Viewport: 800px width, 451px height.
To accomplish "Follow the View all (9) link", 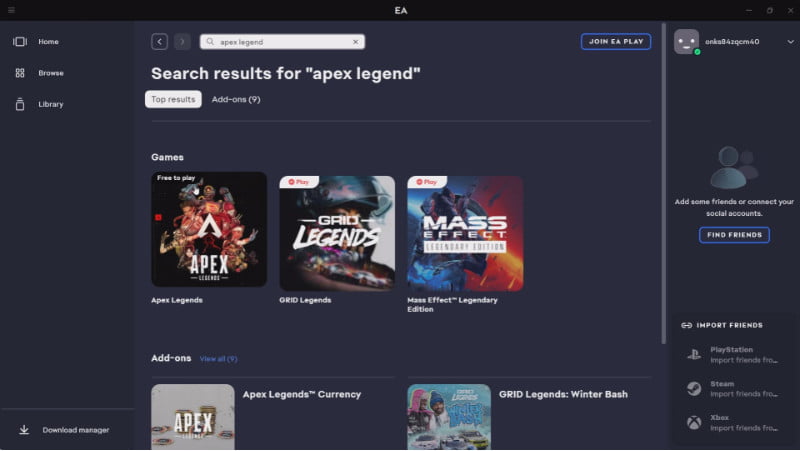I will [x=218, y=359].
